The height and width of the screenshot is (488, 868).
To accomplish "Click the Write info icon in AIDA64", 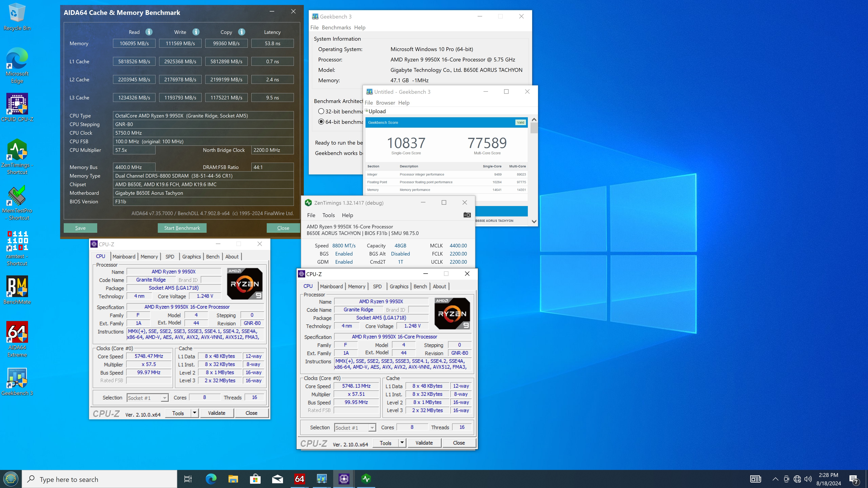I will [x=196, y=32].
